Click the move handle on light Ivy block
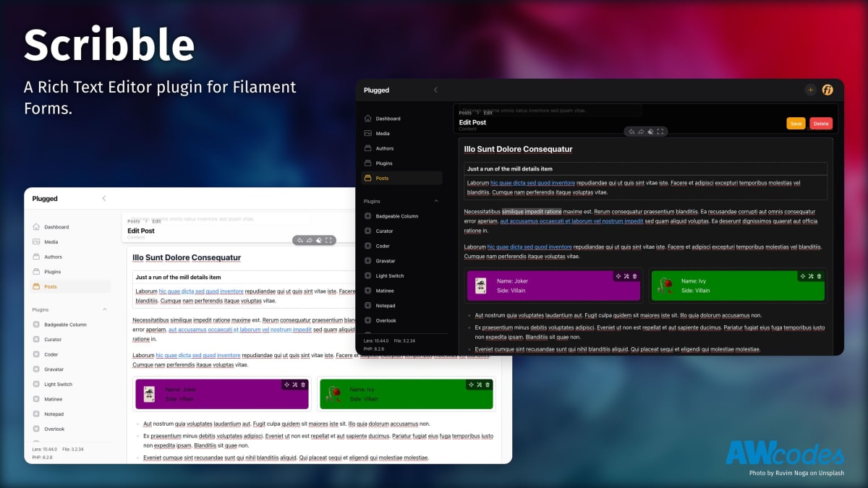868x488 pixels. 471,385
